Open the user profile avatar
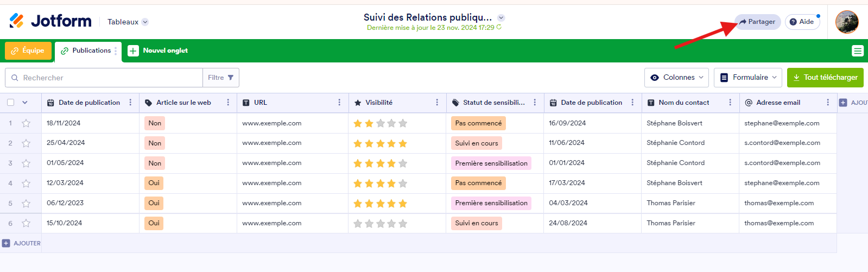The height and width of the screenshot is (272, 868). click(x=847, y=22)
